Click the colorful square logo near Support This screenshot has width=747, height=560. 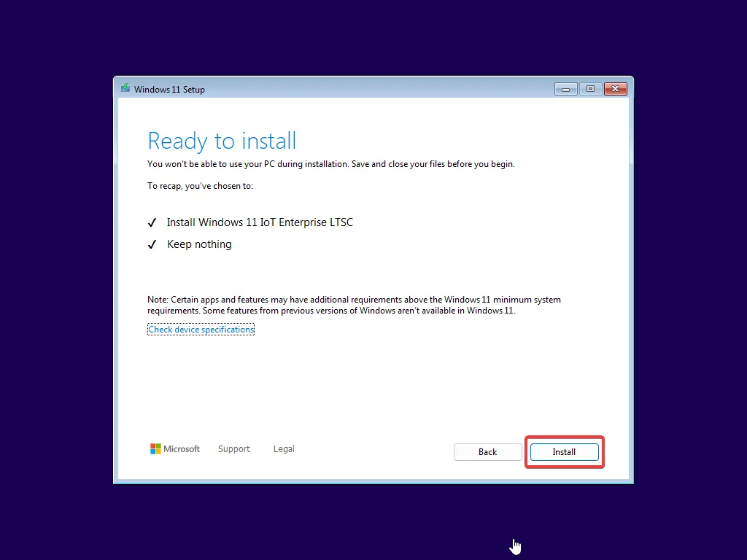pyautogui.click(x=156, y=449)
